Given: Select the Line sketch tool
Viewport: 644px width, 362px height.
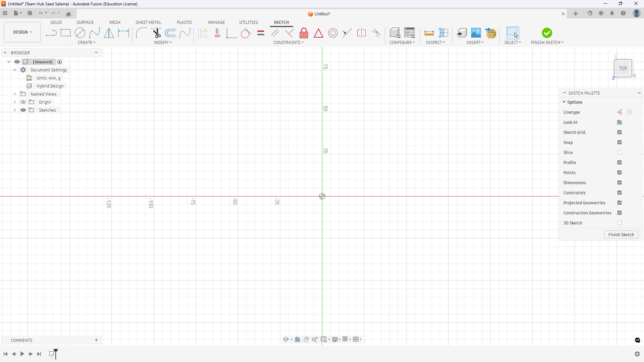Looking at the screenshot, I should tap(51, 33).
